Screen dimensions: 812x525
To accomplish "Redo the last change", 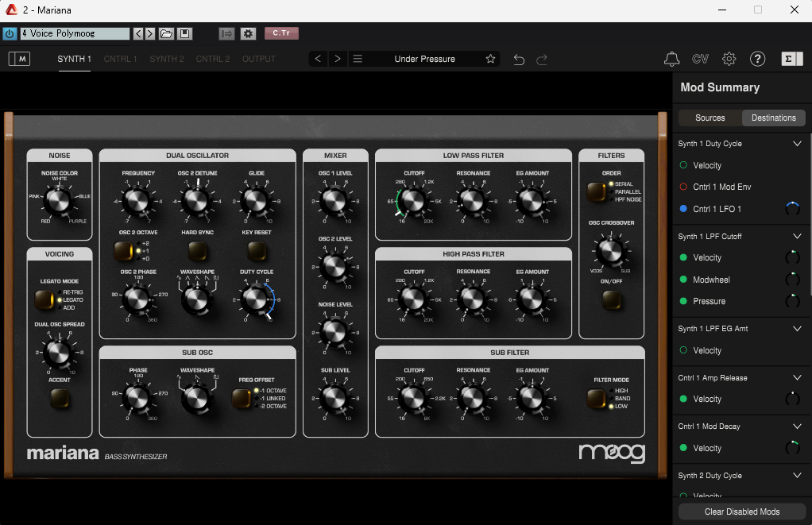I will (542, 60).
